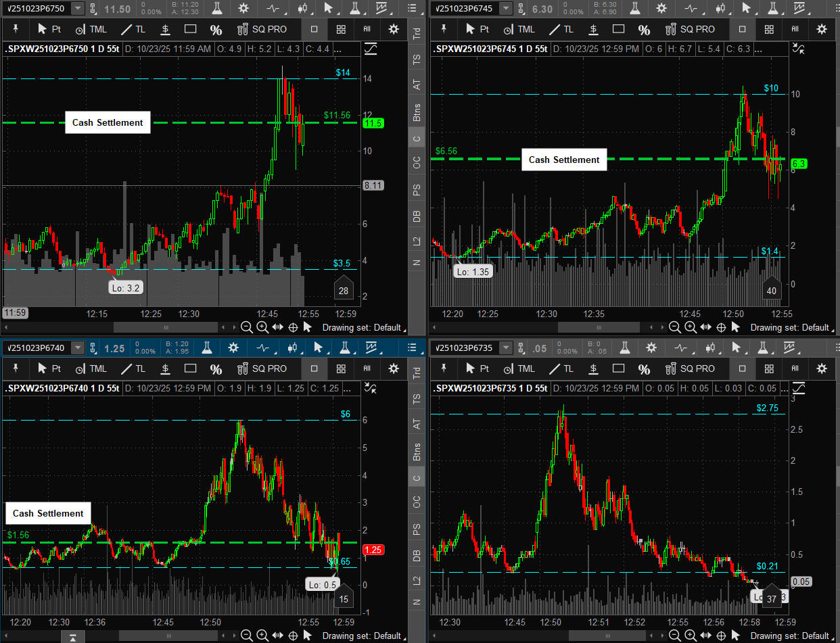Screen dimensions: 840x643
Task: Select the percent tool in top-right chart
Action: 644,29
